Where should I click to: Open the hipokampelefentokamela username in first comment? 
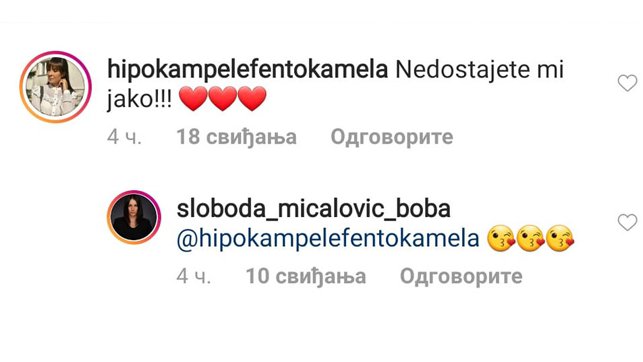(x=247, y=70)
